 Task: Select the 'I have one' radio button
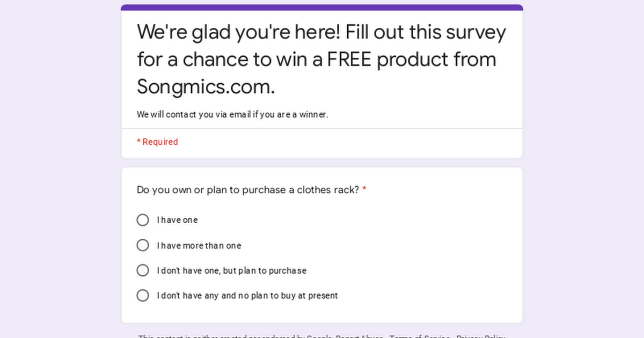point(143,220)
